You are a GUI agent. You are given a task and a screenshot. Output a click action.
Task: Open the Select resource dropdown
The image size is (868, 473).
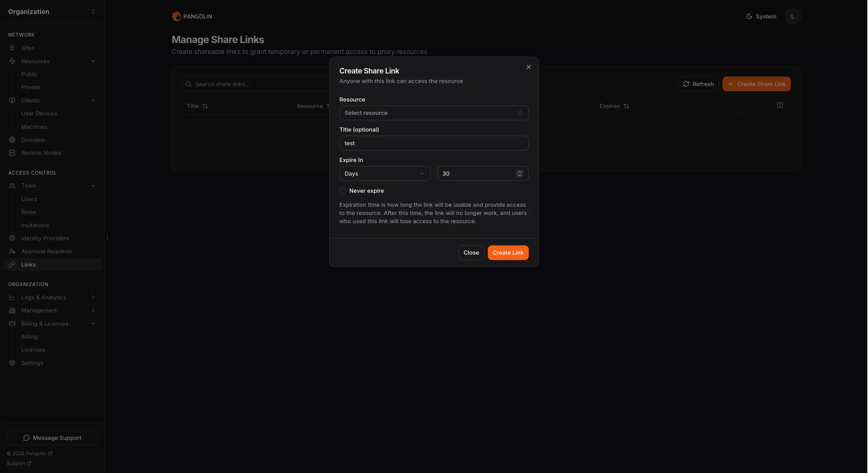434,113
